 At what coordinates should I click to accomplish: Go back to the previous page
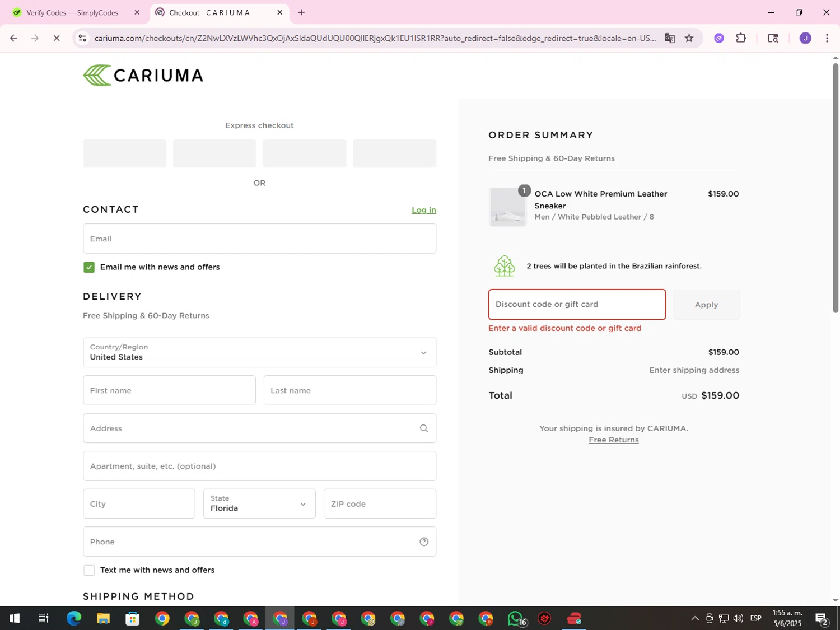point(13,38)
